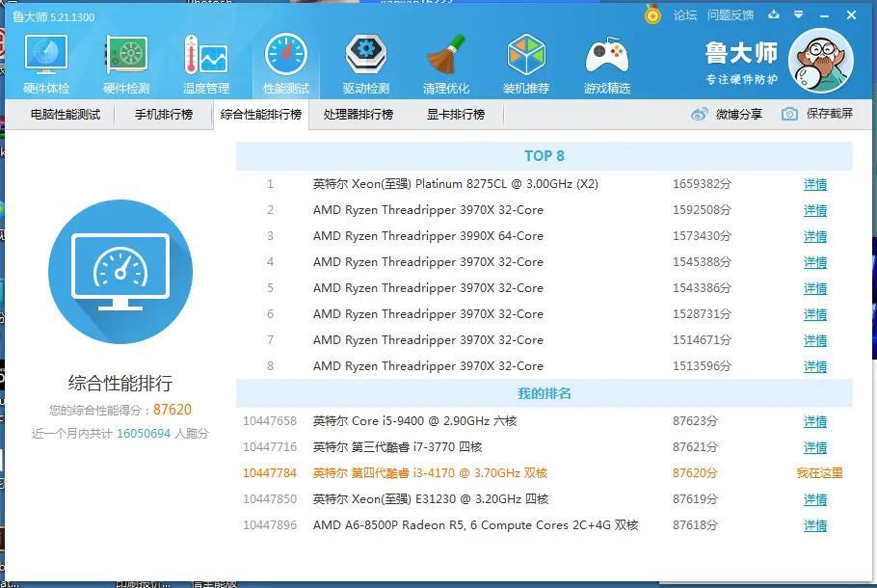Click the 1592508分 score
This screenshot has height=588, width=877.
click(702, 210)
